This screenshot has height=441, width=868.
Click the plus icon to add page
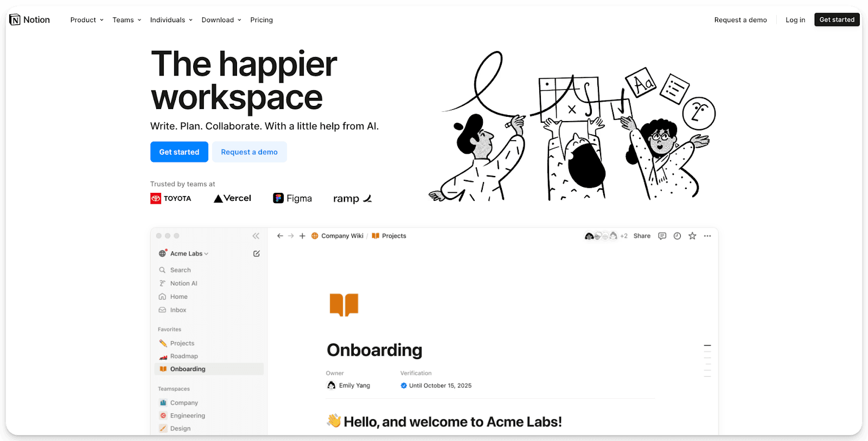click(302, 236)
